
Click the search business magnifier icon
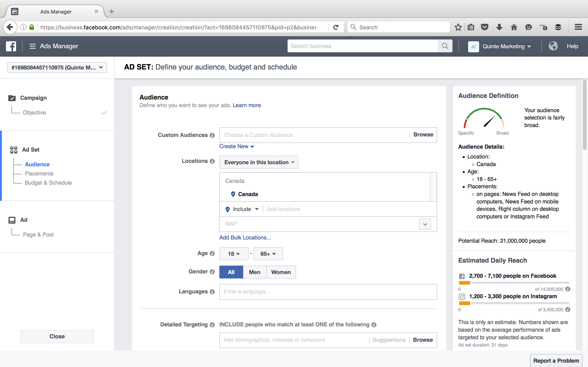tap(445, 46)
